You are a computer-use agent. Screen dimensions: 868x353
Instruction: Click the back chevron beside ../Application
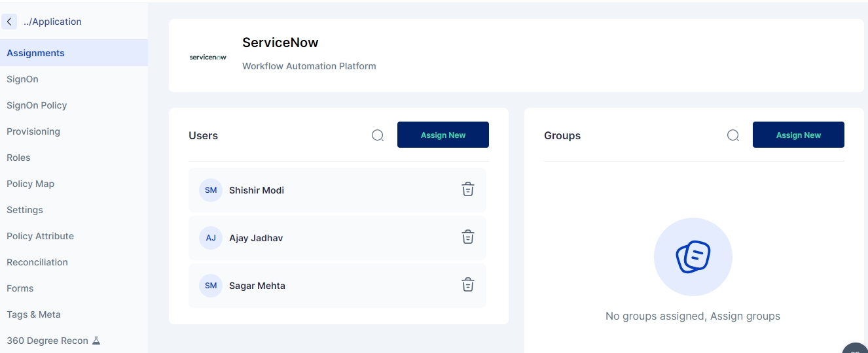coord(9,22)
